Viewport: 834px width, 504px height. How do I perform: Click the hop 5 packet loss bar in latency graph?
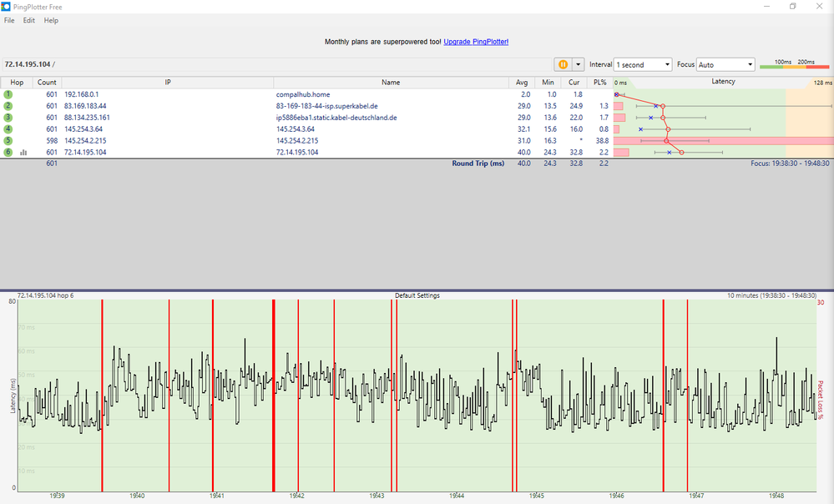723,140
